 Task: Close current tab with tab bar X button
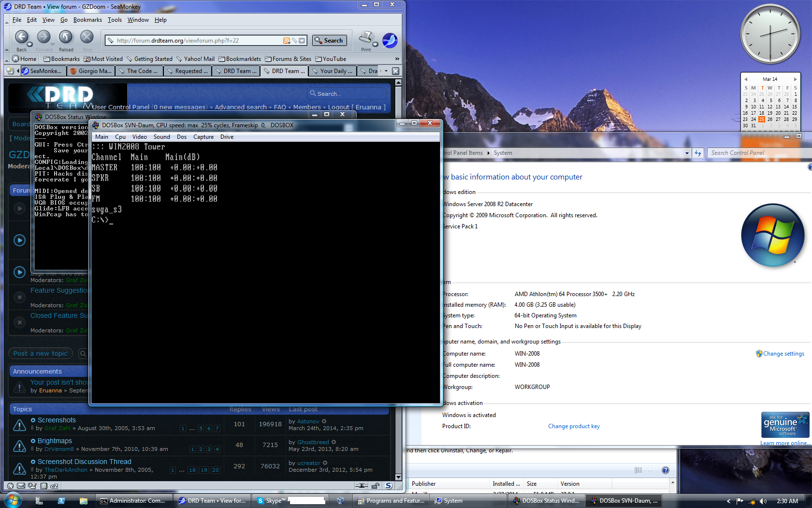point(395,71)
